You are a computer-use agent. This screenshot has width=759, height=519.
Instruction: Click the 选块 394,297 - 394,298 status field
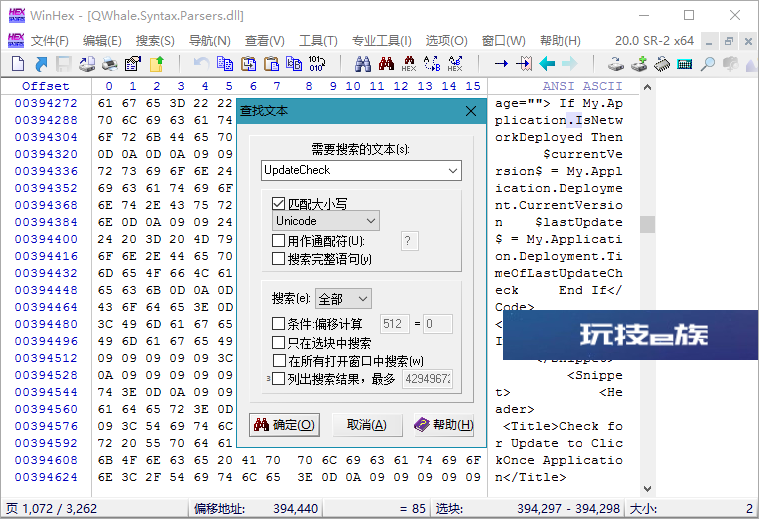(528, 508)
